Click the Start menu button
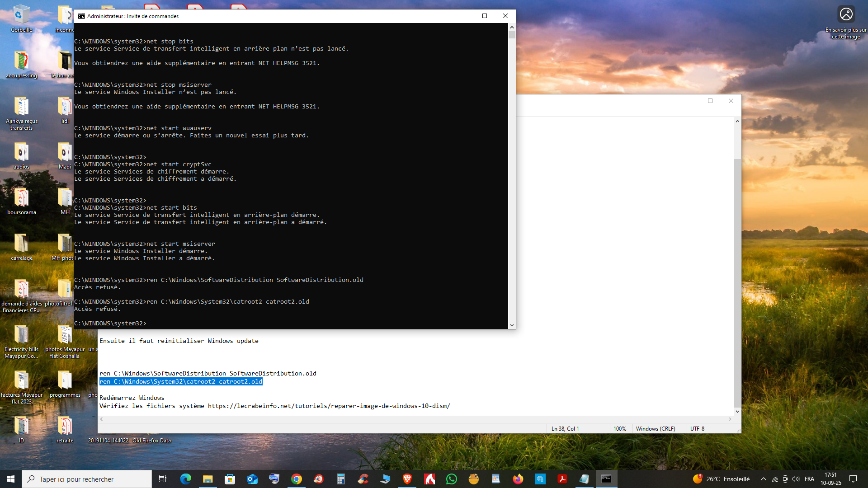The image size is (868, 488). coord(11,479)
